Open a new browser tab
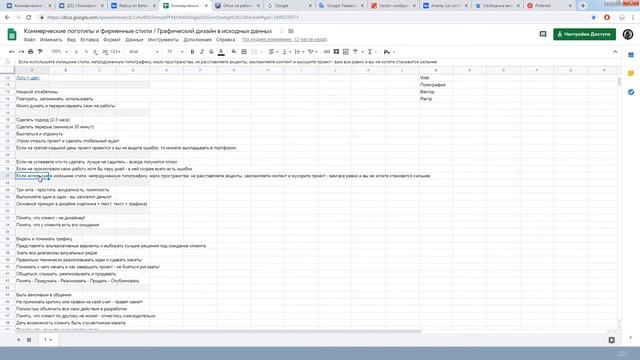The width and height of the screenshot is (640, 360). click(583, 6)
